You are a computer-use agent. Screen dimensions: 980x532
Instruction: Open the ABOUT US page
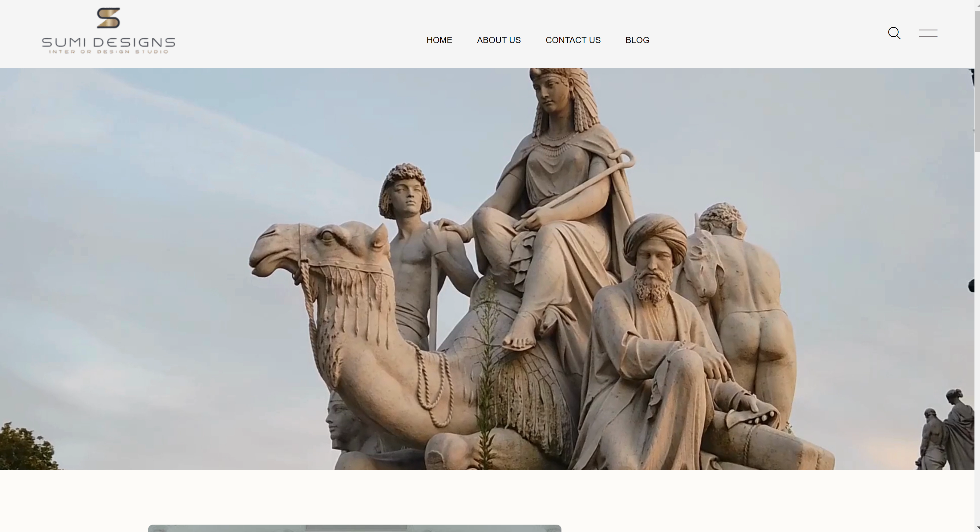coord(498,40)
